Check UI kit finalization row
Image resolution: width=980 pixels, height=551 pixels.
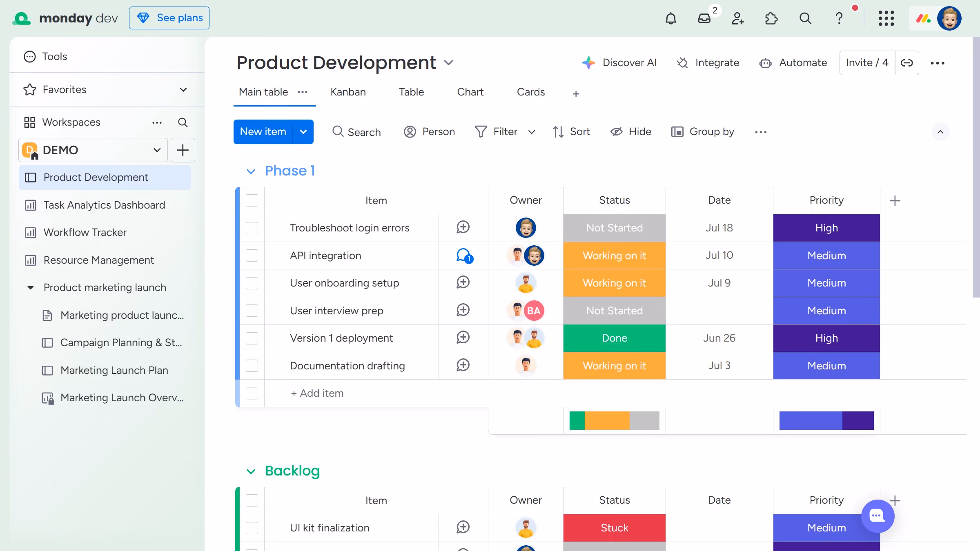pos(252,528)
